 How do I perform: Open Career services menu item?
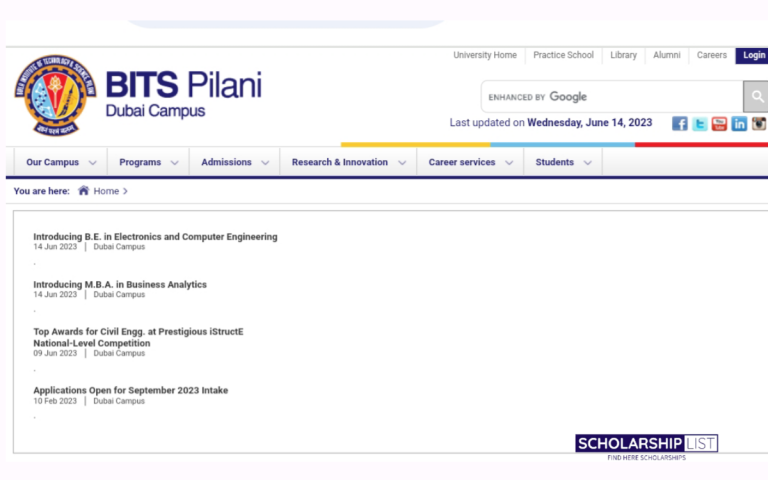tap(462, 162)
